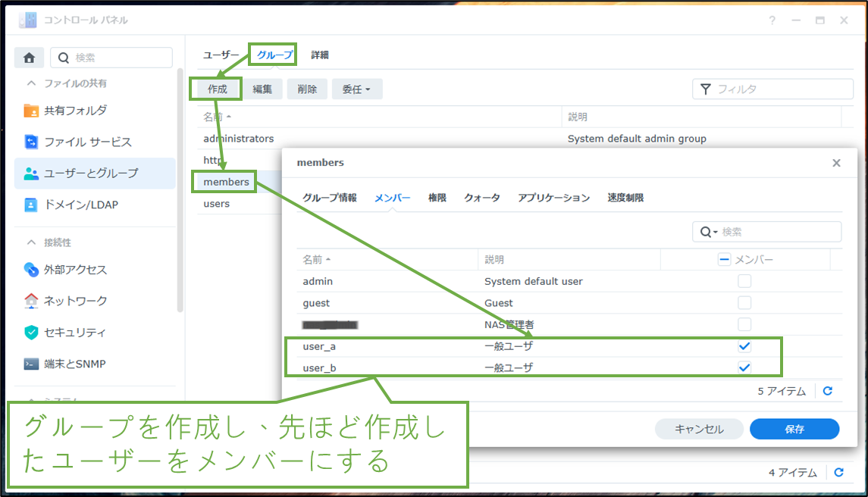The image size is (868, 497).
Task: Select Users and Groups (ユーザーとグループ)
Action: tap(96, 173)
